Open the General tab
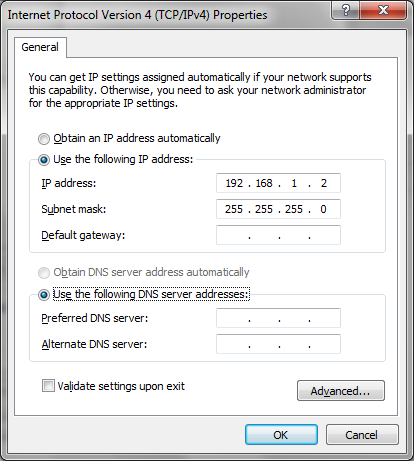Screen dimensions: 414x461 click(x=40, y=47)
